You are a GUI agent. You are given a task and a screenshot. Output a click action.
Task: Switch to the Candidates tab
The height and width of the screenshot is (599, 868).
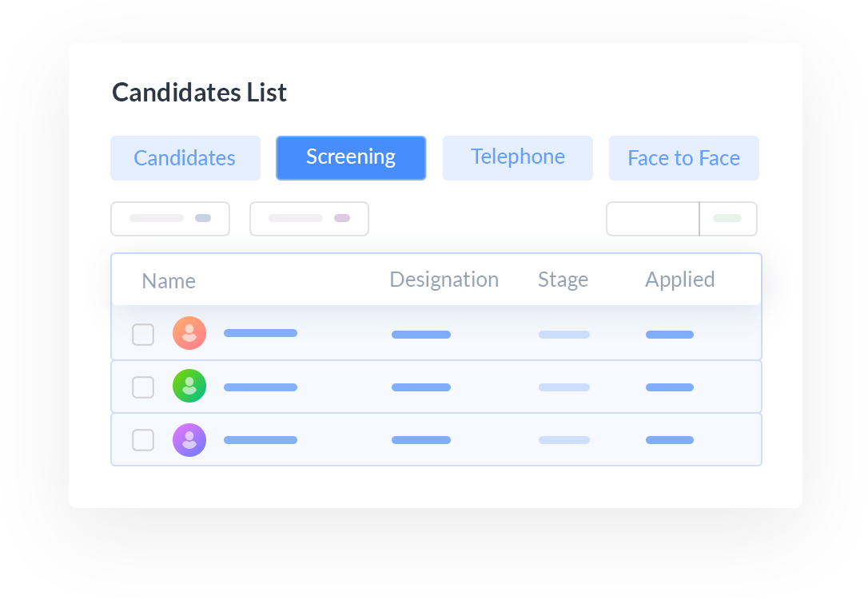185,158
